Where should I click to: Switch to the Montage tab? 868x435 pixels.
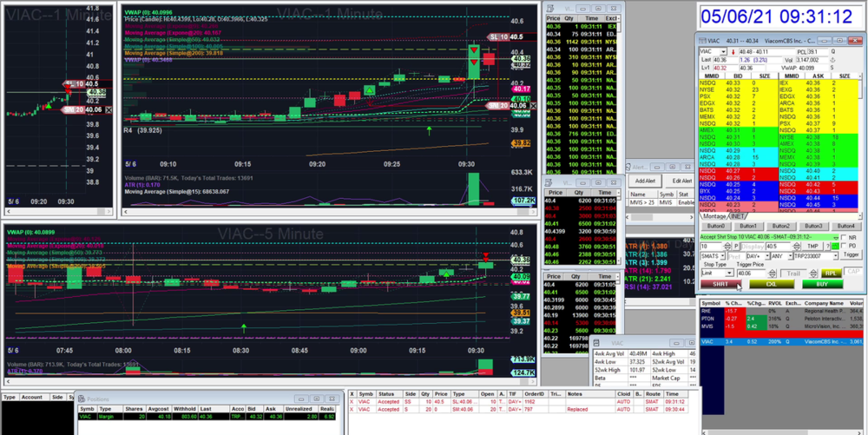pos(714,216)
